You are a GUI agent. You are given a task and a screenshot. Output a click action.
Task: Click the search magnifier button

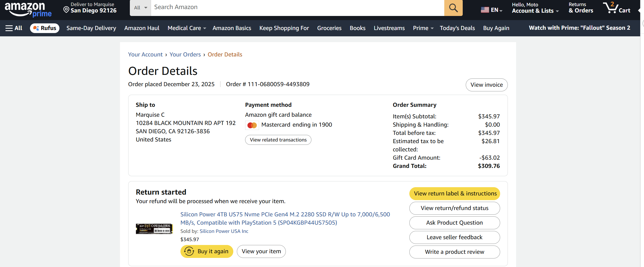coord(453,8)
